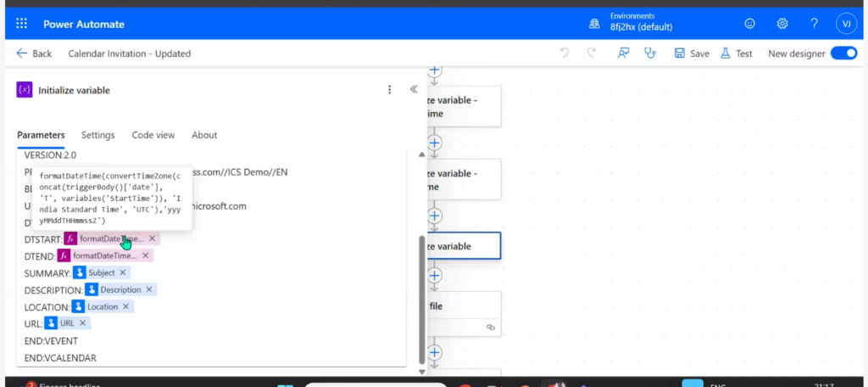Image resolution: width=868 pixels, height=387 pixels.
Task: Go Back using the arrow button
Action: (34, 53)
